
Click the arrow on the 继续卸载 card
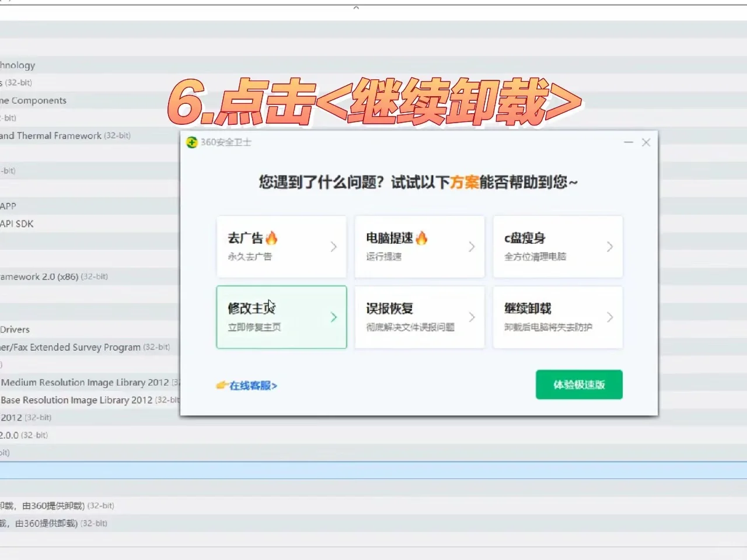pos(610,317)
